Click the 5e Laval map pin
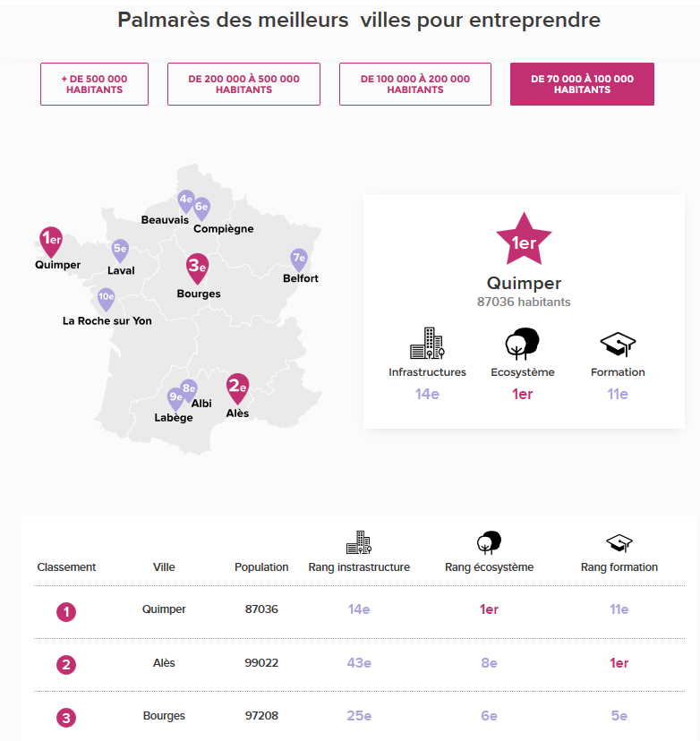 [x=120, y=250]
